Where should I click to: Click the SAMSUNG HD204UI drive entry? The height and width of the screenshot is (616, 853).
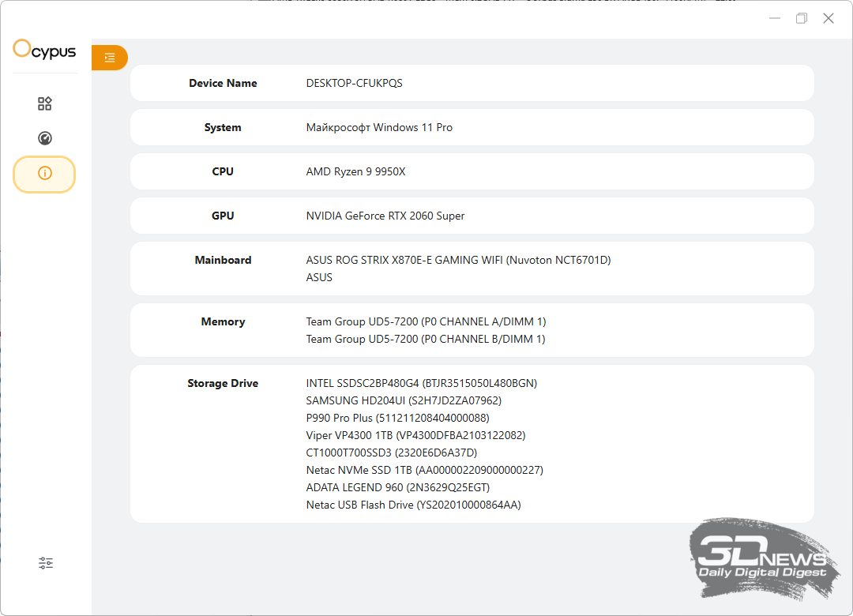(x=404, y=400)
